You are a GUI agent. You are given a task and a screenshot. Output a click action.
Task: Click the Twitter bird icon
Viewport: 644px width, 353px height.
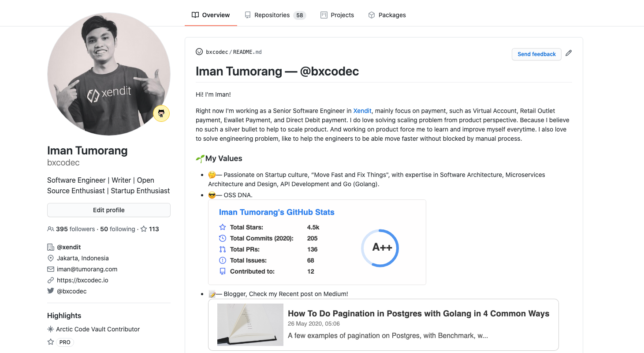coord(50,291)
